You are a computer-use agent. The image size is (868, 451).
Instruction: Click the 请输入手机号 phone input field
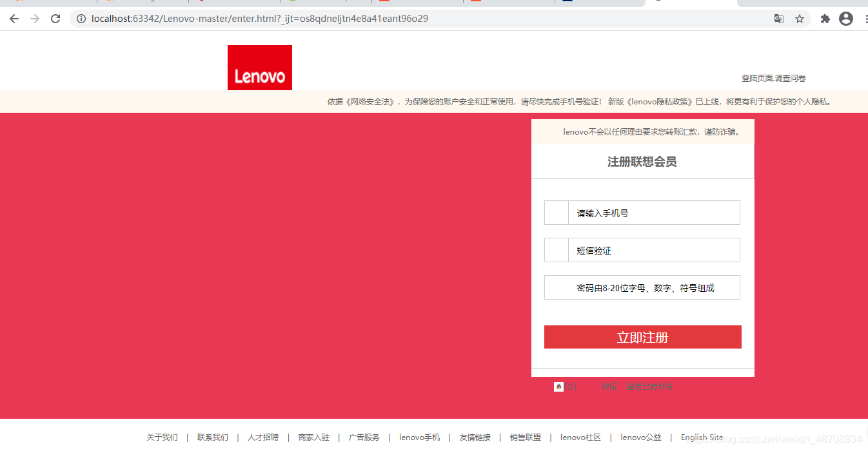[654, 213]
